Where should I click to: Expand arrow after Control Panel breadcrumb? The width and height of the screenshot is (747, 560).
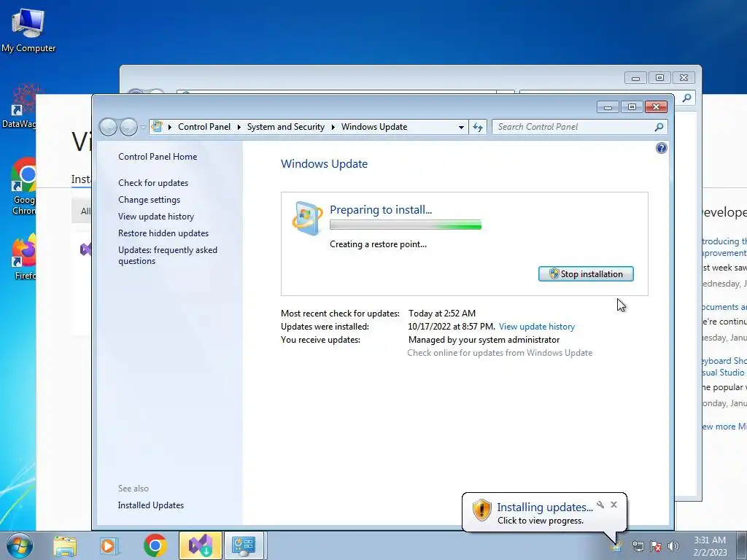[x=239, y=127]
